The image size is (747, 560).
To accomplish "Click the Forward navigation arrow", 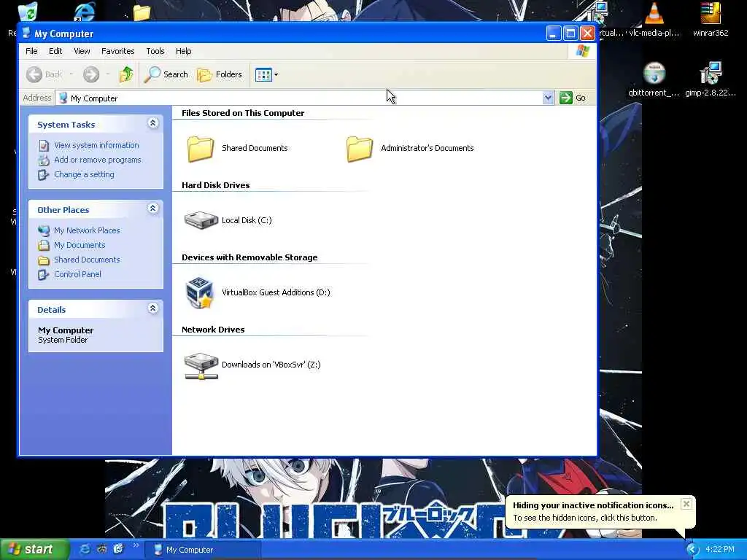I will tap(91, 74).
